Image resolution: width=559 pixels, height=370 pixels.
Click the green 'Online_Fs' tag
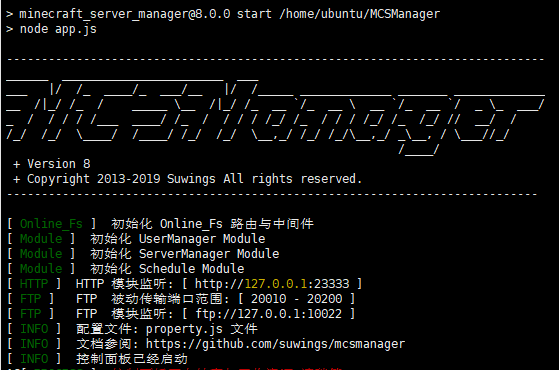(51, 224)
